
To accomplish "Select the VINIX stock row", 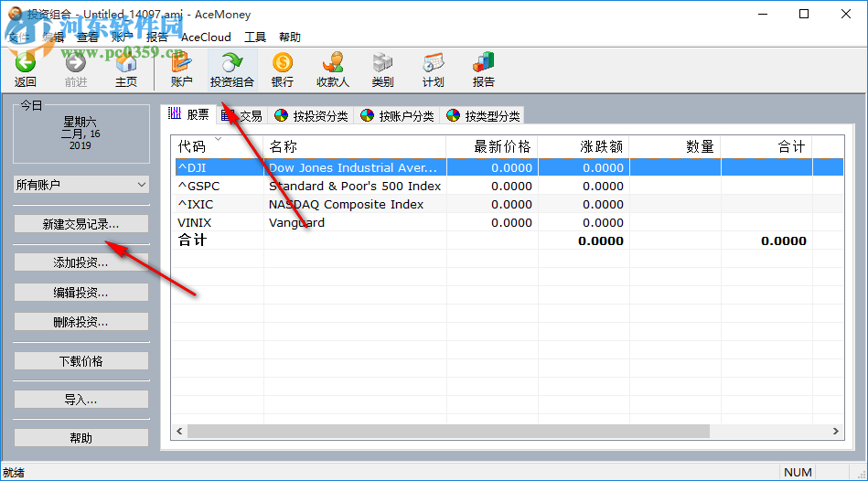I will point(507,222).
